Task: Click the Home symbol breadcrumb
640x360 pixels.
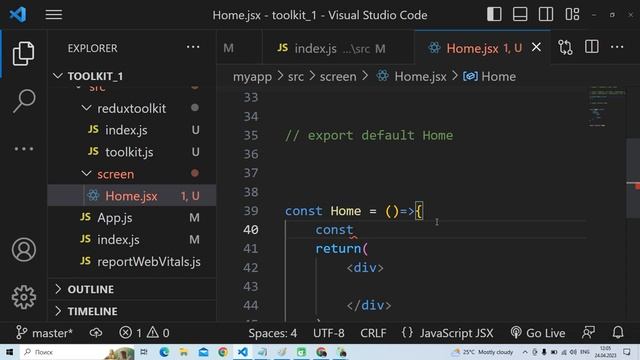Action: coord(489,76)
